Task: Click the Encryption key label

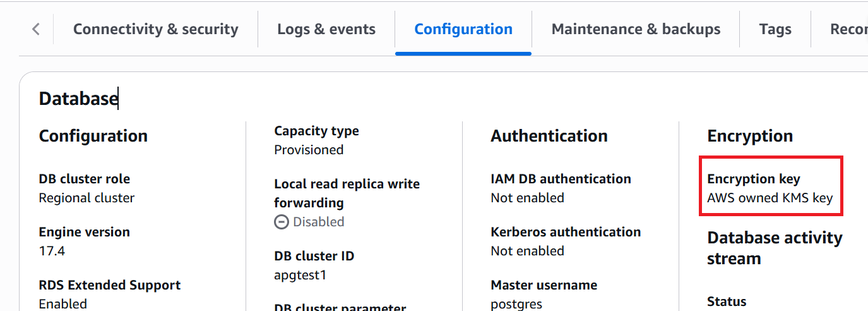Action: click(753, 179)
